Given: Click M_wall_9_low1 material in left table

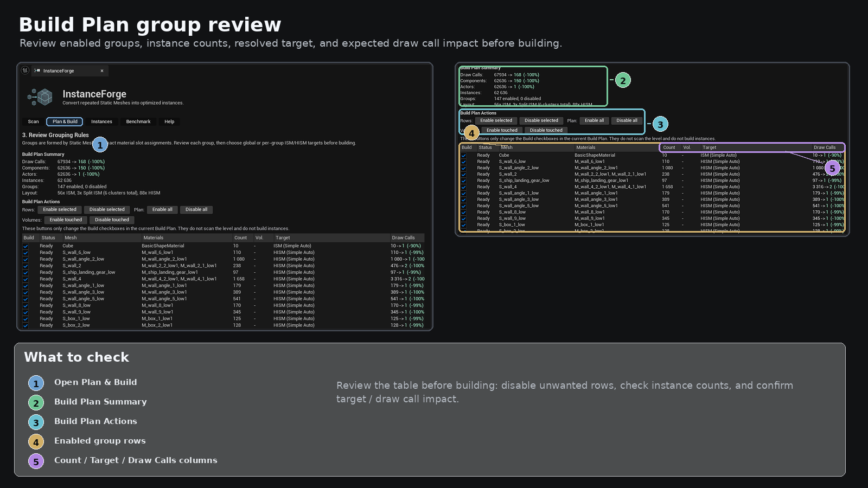Looking at the screenshot, I should click(x=157, y=312).
